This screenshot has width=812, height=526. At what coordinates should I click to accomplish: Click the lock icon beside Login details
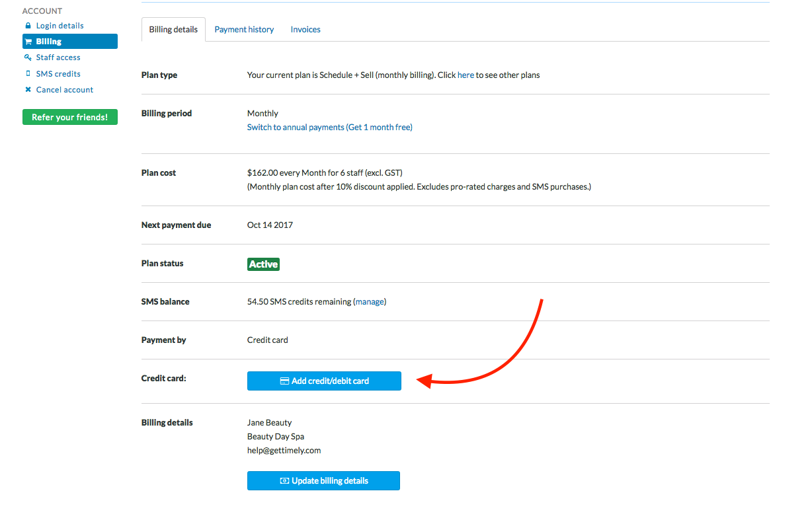28,25
